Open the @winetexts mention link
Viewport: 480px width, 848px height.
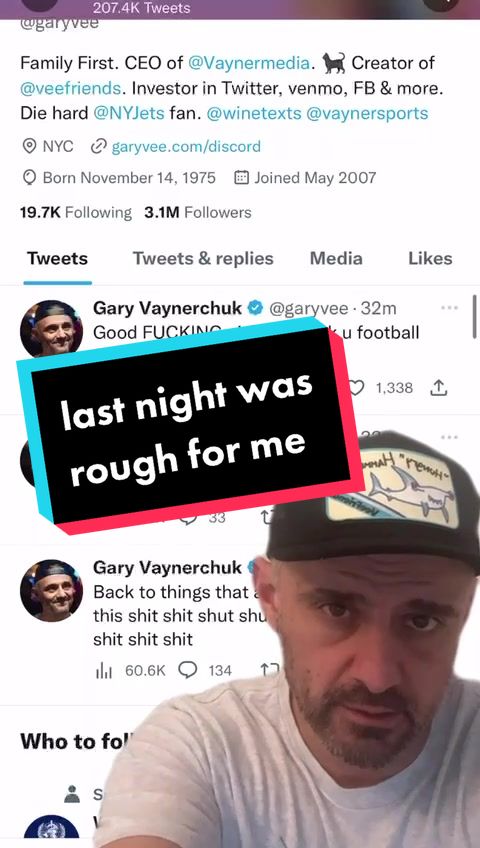(x=253, y=114)
